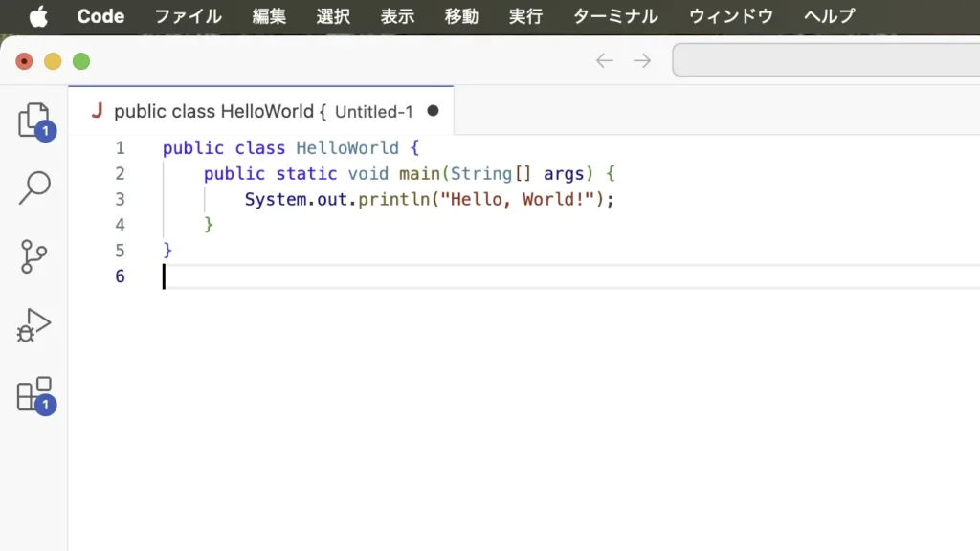
Task: Open the Search panel
Action: tap(33, 187)
